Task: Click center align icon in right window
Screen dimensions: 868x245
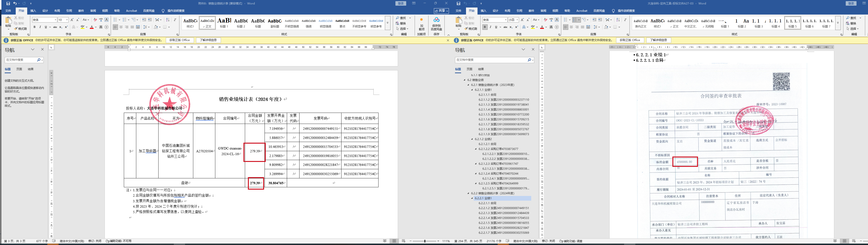Action: pos(571,27)
